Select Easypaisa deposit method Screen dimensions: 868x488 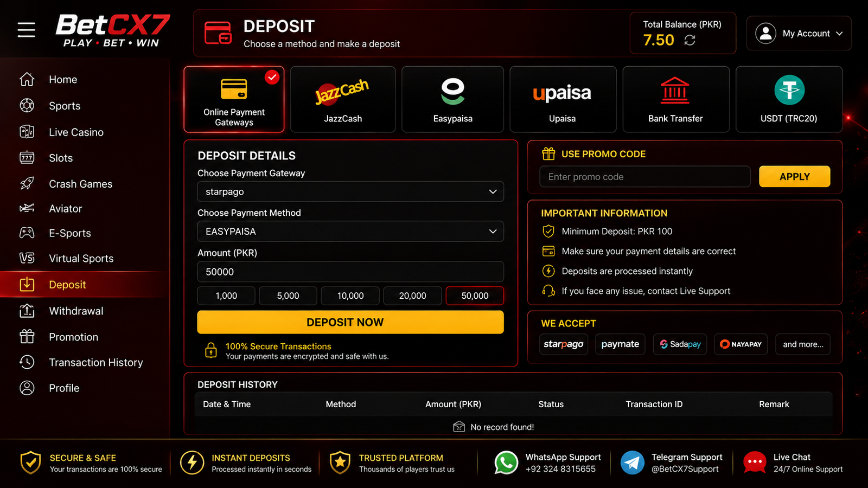tap(452, 99)
